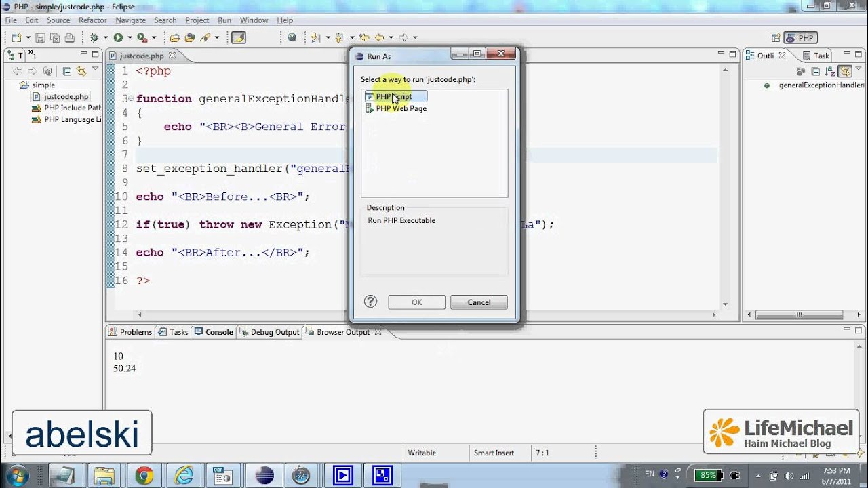Image resolution: width=868 pixels, height=488 pixels.
Task: Switch to the justcode.php editor tab
Action: 142,56
